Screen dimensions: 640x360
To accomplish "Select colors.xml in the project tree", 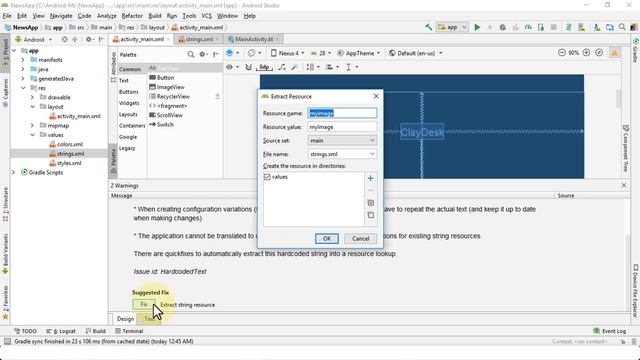I will 66,144.
